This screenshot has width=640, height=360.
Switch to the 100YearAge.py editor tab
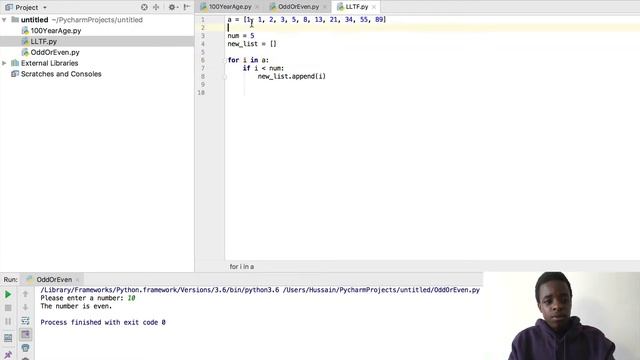pyautogui.click(x=230, y=7)
